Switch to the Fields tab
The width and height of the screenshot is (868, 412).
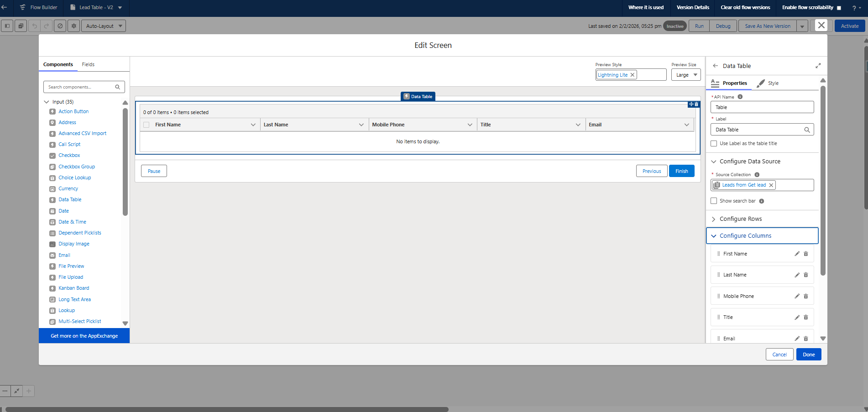tap(88, 64)
